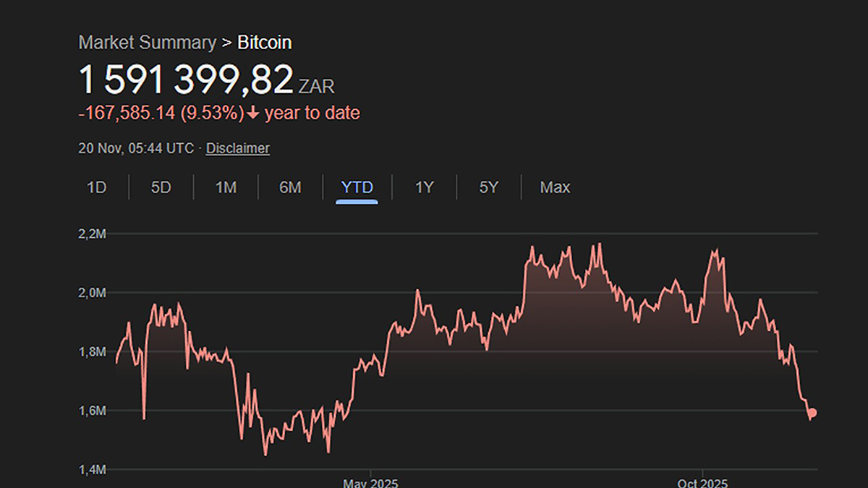This screenshot has height=488, width=868.
Task: Switch to the 1D chart tab
Action: pyautogui.click(x=95, y=187)
